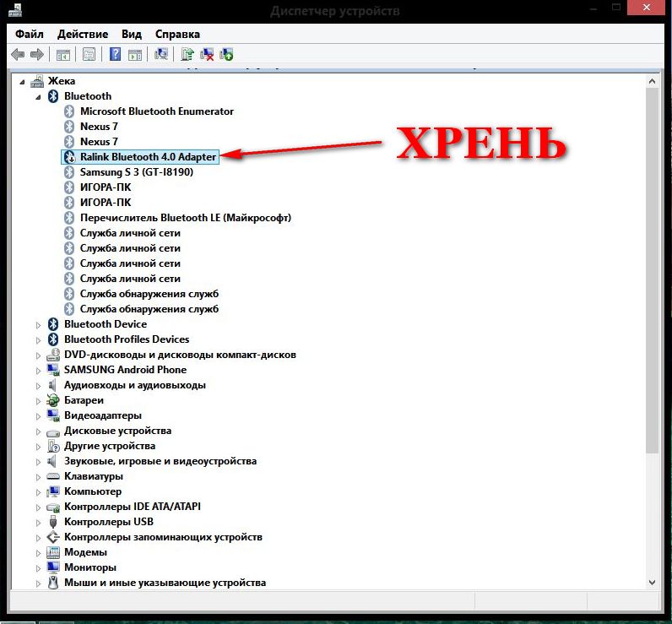Click the toolbar device icon with green arrow
Screen dimensions: 672x624
tap(226, 54)
